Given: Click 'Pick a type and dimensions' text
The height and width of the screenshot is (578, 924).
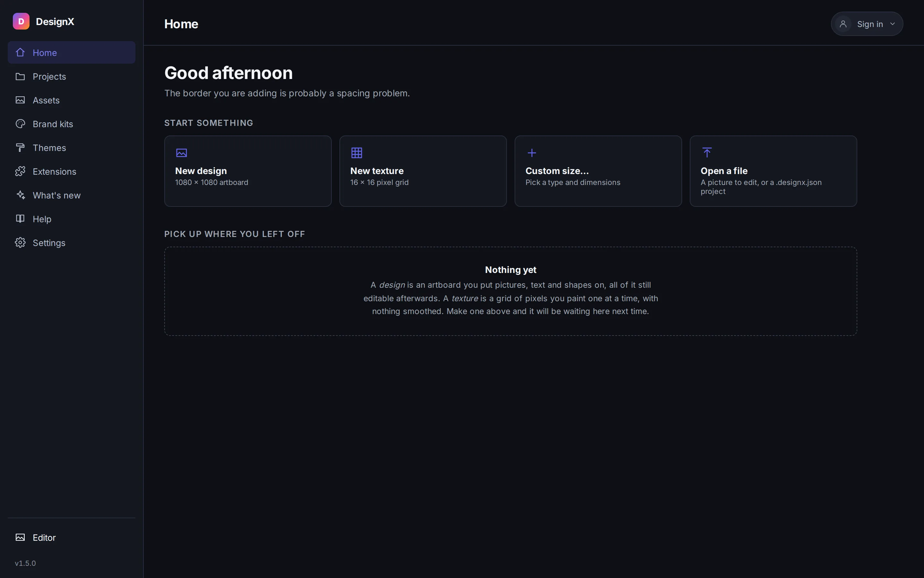Looking at the screenshot, I should (573, 182).
